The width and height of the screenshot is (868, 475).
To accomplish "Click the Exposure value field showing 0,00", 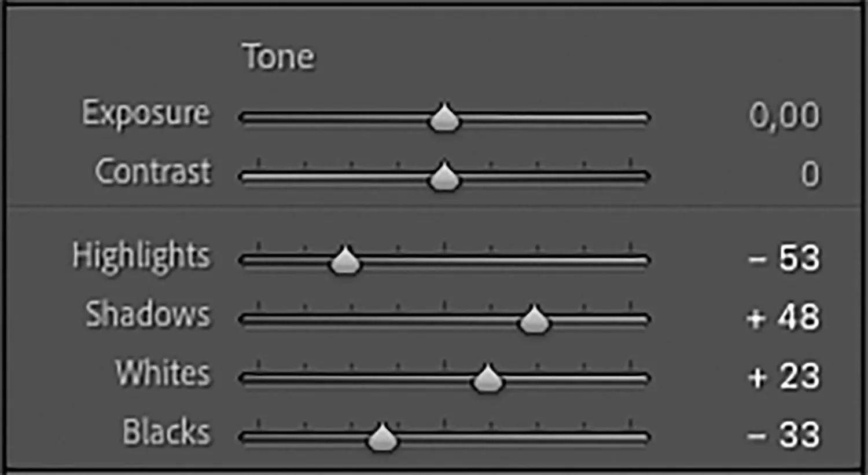I will pos(784,115).
